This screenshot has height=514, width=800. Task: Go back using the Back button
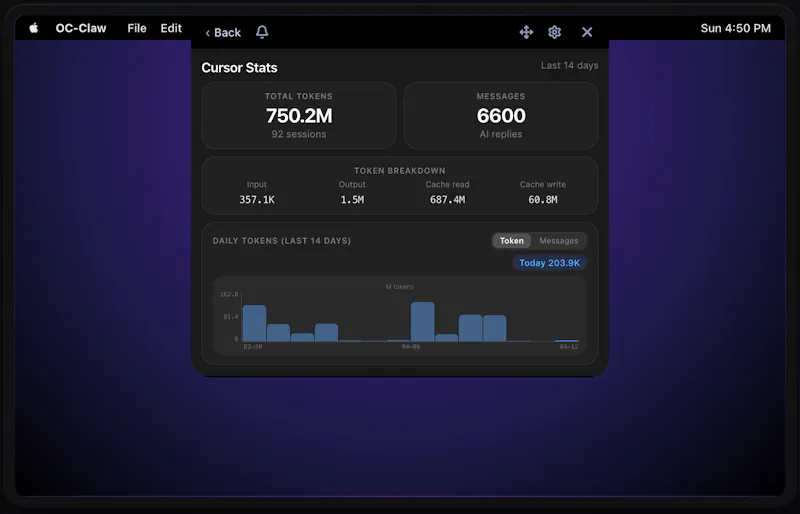coord(222,33)
